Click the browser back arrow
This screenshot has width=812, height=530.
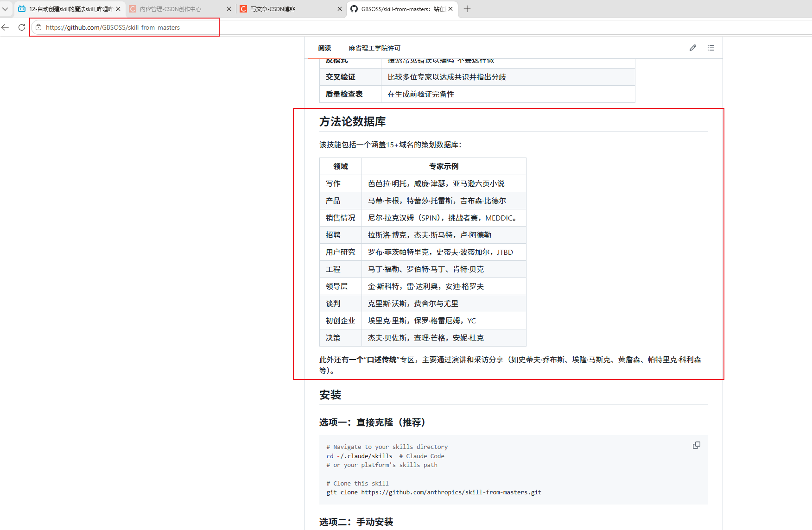[6, 27]
